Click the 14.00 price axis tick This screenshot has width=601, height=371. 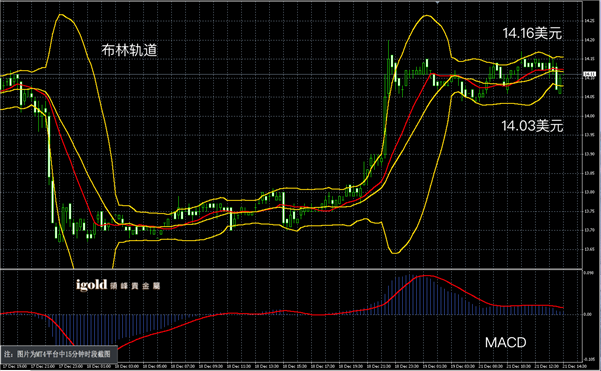590,116
